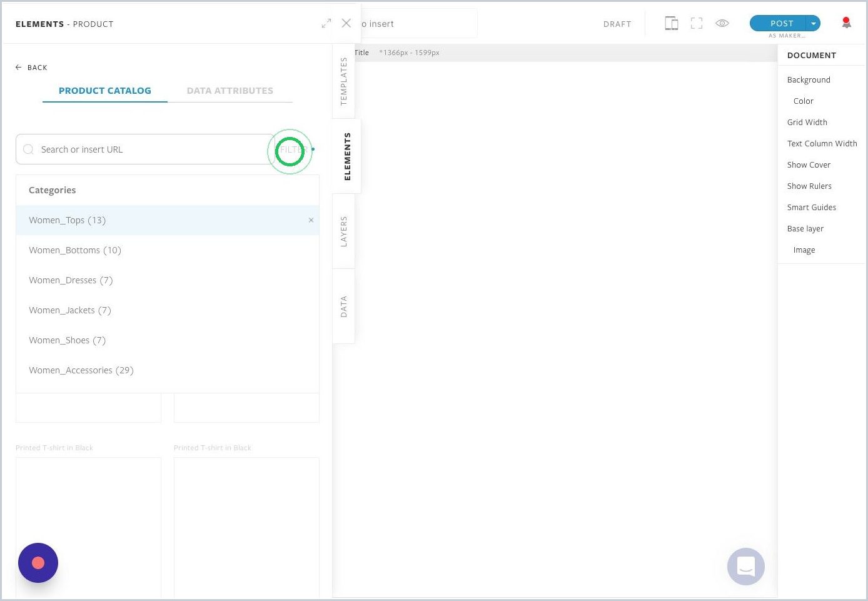Choose the Women_Accessories (29) category

click(168, 370)
